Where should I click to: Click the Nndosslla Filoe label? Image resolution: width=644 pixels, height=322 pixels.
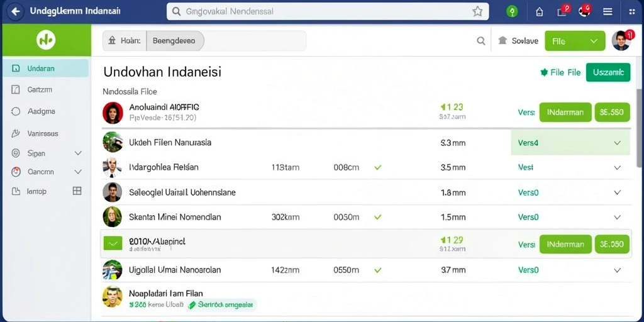point(130,91)
